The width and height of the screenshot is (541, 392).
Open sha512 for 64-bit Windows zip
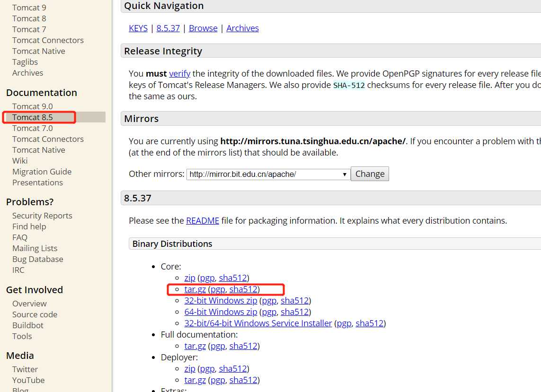[x=295, y=312]
